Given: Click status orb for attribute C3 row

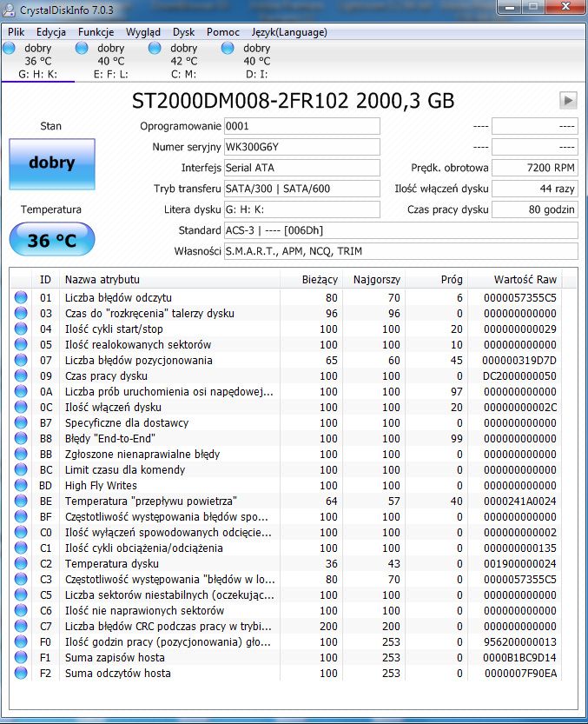Looking at the screenshot, I should tap(21, 579).
